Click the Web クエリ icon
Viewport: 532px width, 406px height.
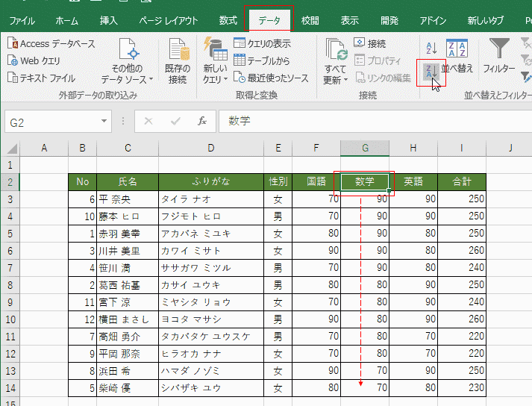point(13,60)
